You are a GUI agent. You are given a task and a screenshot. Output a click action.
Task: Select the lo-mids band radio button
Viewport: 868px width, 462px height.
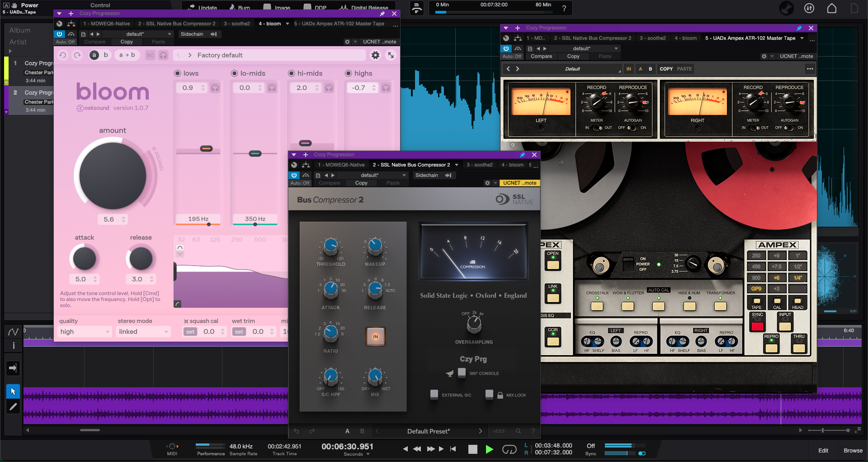235,73
